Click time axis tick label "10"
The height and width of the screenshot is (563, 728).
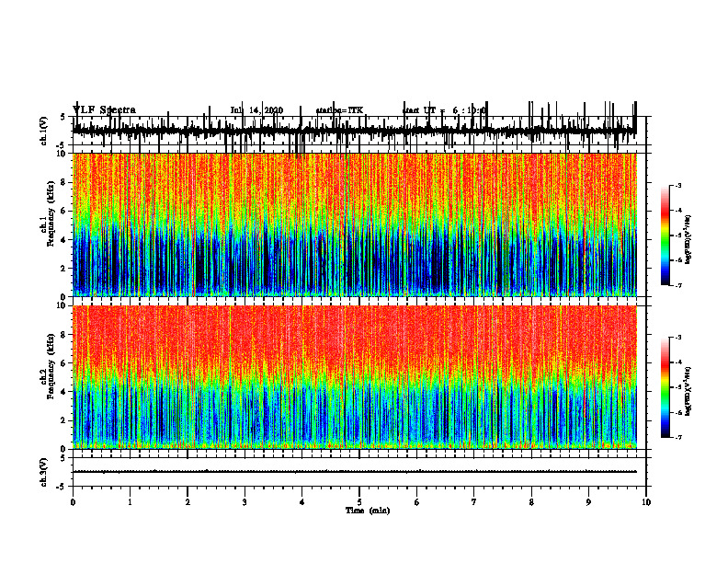tap(646, 502)
